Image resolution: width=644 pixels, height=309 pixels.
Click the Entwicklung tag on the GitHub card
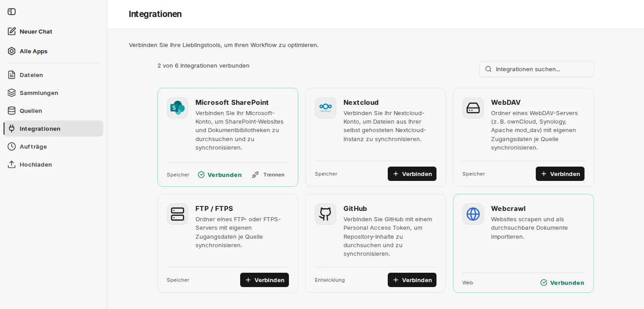(330, 280)
